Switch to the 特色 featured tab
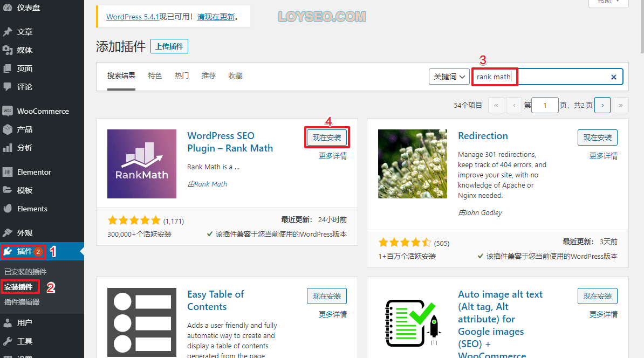Viewport: 644px width, 358px height. coord(155,75)
